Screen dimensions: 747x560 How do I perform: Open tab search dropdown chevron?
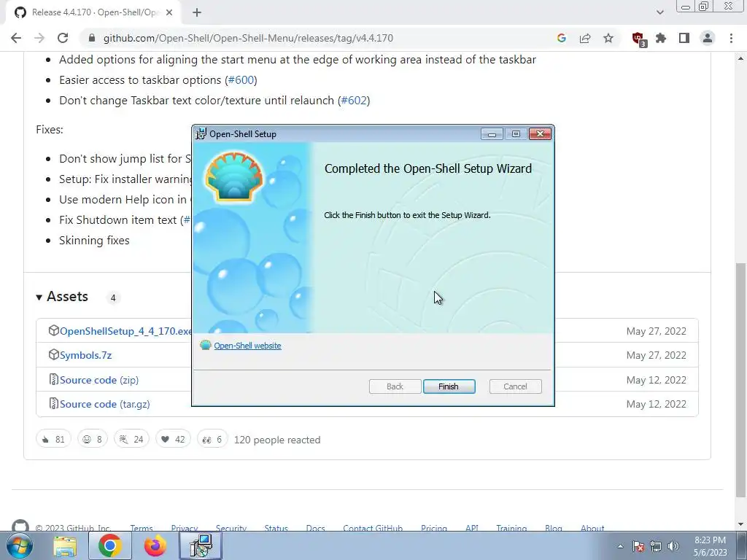click(x=659, y=12)
